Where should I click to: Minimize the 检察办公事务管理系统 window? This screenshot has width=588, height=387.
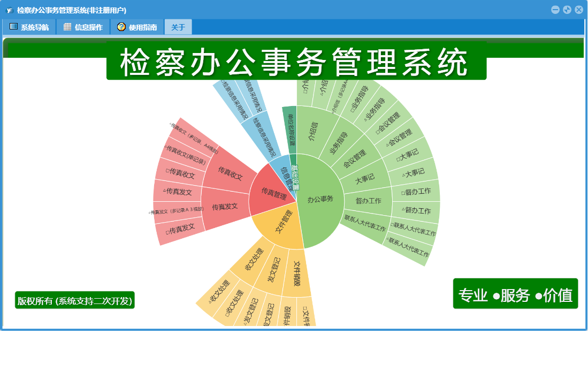[555, 10]
